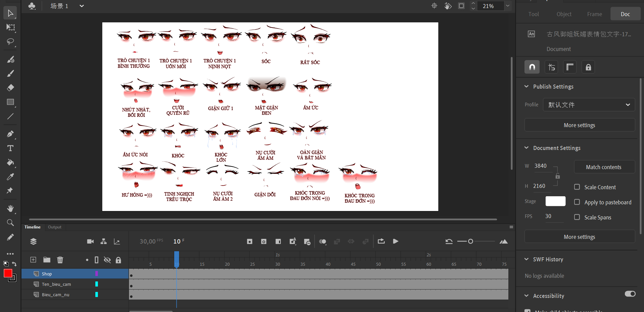Toggle the Accessibility switch

(630, 294)
